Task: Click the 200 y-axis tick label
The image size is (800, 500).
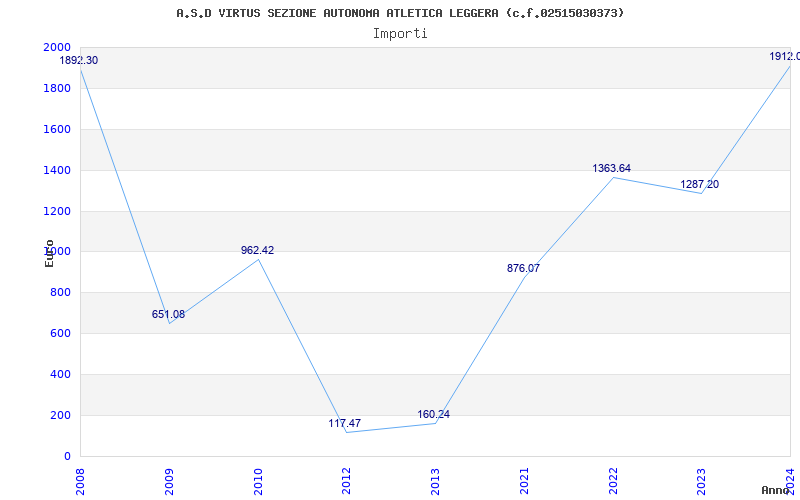Action: tap(61, 415)
